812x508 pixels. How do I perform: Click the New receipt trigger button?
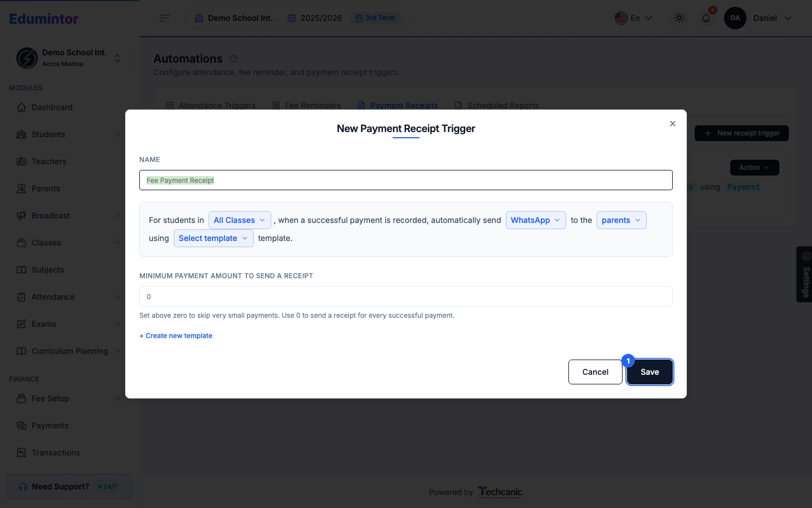coord(742,133)
